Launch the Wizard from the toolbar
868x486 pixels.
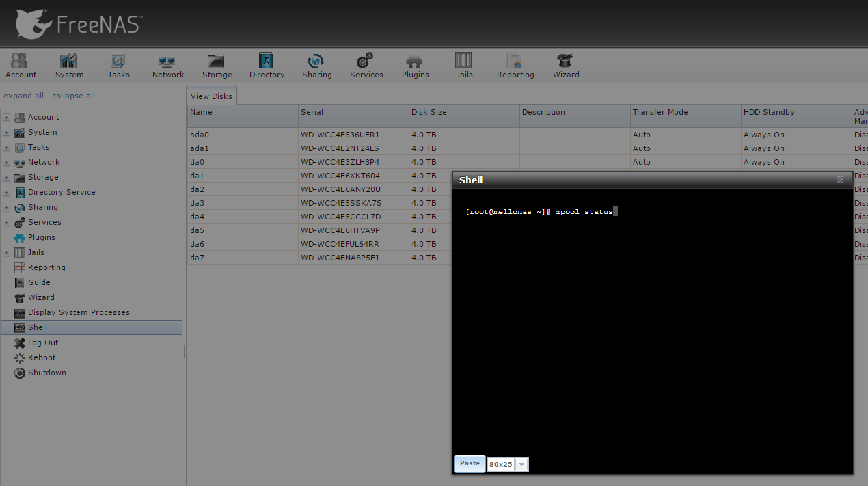click(x=565, y=66)
